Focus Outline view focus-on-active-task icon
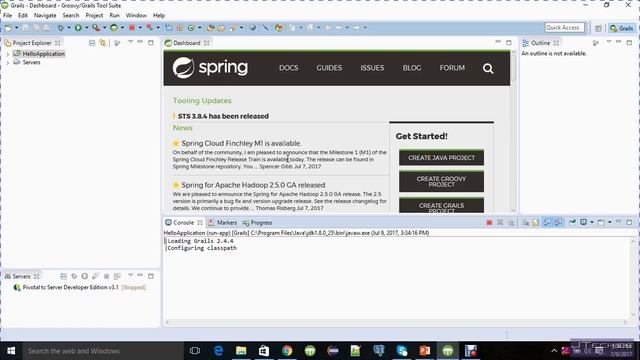The height and width of the screenshot is (360, 640). pos(596,43)
